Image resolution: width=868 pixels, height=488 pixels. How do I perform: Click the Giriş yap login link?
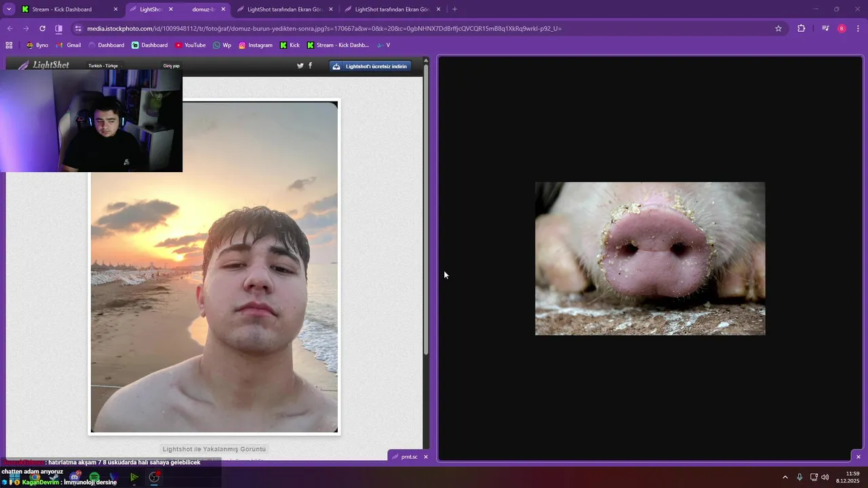172,66
